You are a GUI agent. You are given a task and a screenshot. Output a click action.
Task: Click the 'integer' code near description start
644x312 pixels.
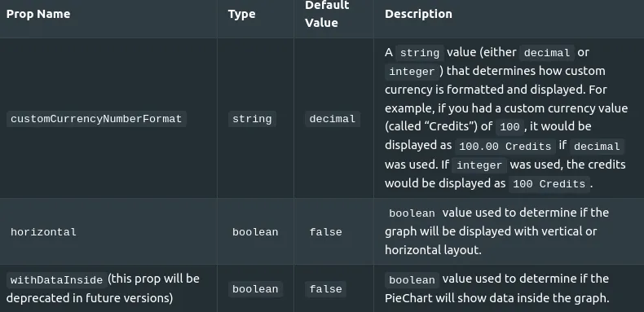pyautogui.click(x=412, y=72)
